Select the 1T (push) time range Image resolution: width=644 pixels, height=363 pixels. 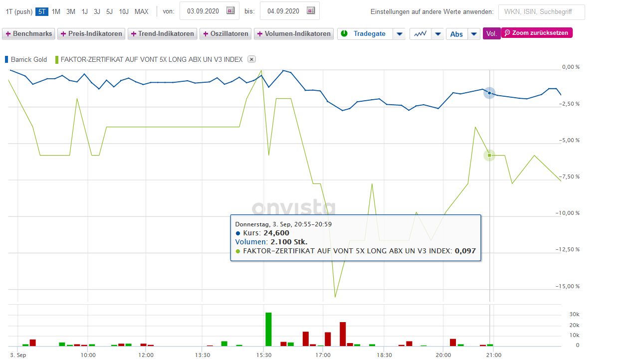tap(19, 11)
